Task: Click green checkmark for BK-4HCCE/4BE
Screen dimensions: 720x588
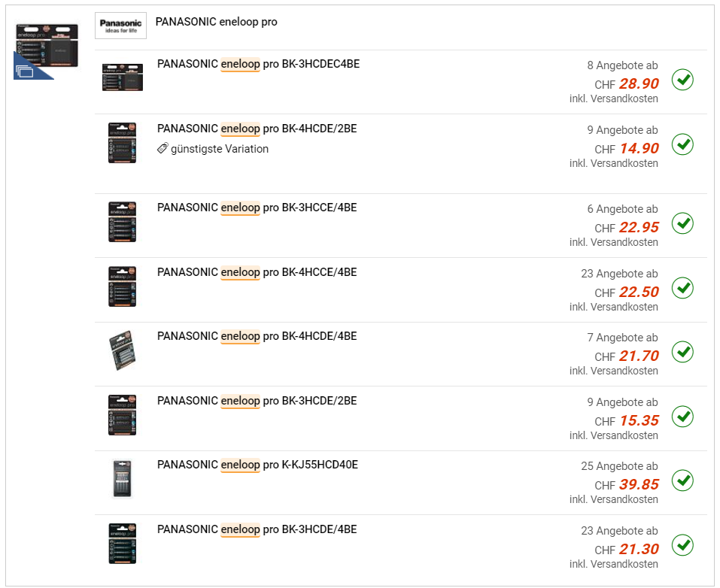Action: [682, 288]
